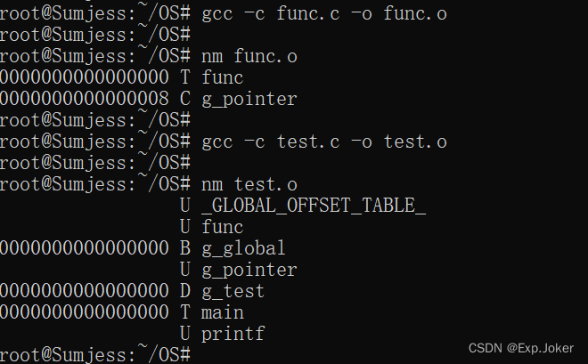The width and height of the screenshot is (588, 364).
Task: Click g_pointer in the func.o symbol list
Action: 249,99
